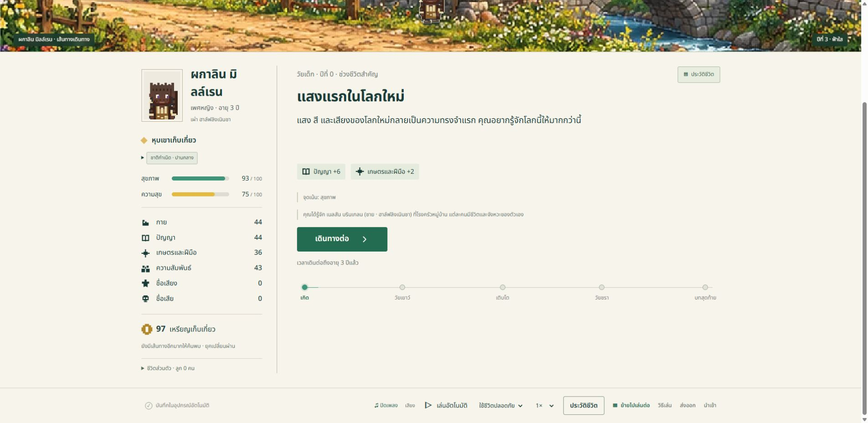Select the วัยชรา timeline marker
This screenshot has width=868, height=423.
(602, 287)
